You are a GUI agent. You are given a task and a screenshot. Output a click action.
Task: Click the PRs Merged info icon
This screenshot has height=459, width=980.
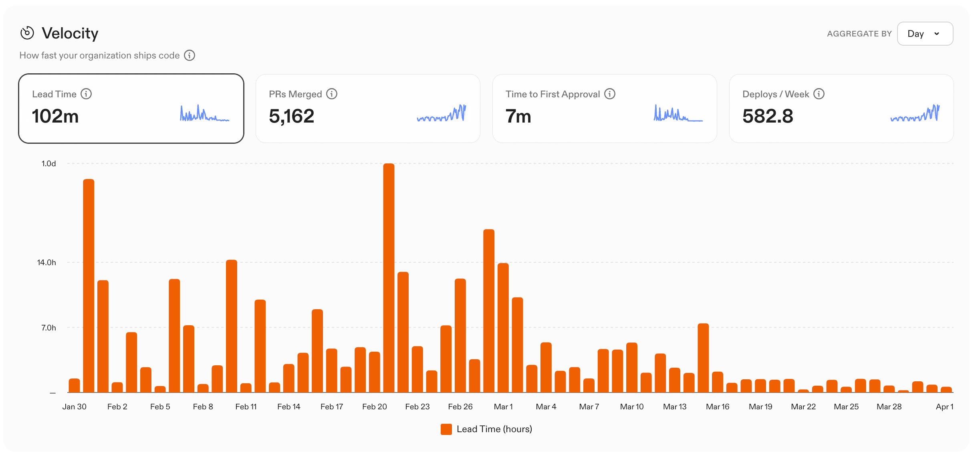point(332,94)
